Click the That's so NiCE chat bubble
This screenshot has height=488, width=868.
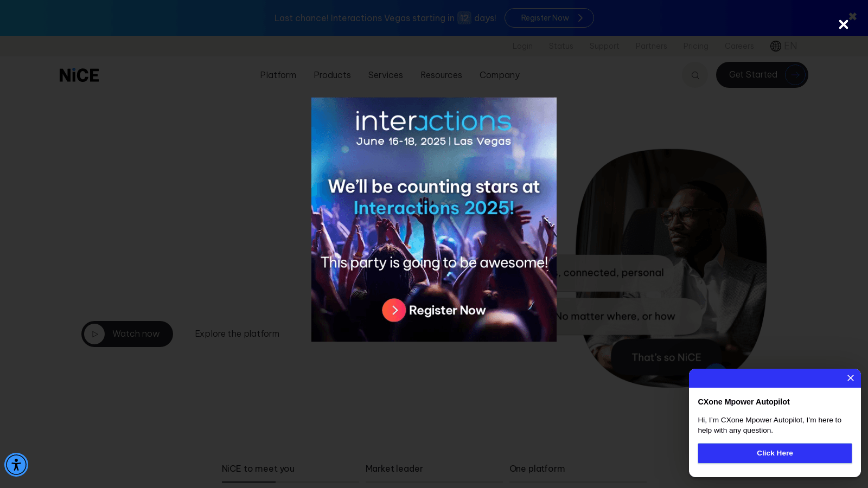[666, 358]
